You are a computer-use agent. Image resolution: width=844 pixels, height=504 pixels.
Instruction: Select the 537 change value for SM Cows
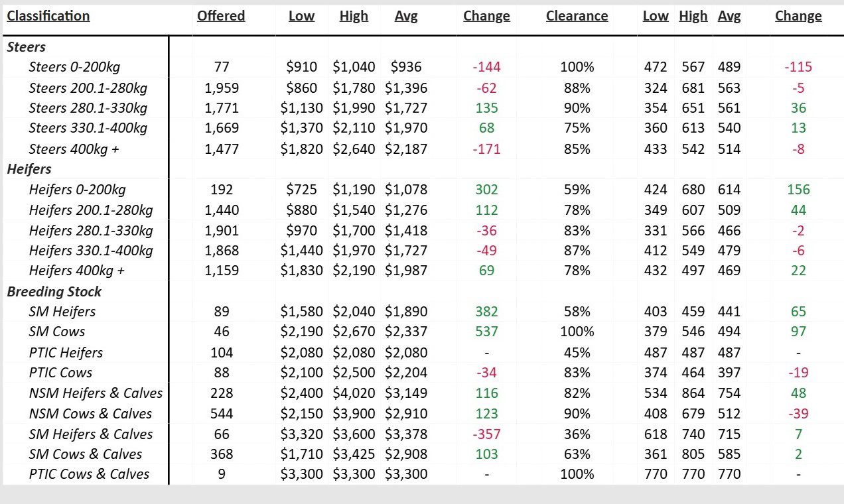pyautogui.click(x=486, y=332)
